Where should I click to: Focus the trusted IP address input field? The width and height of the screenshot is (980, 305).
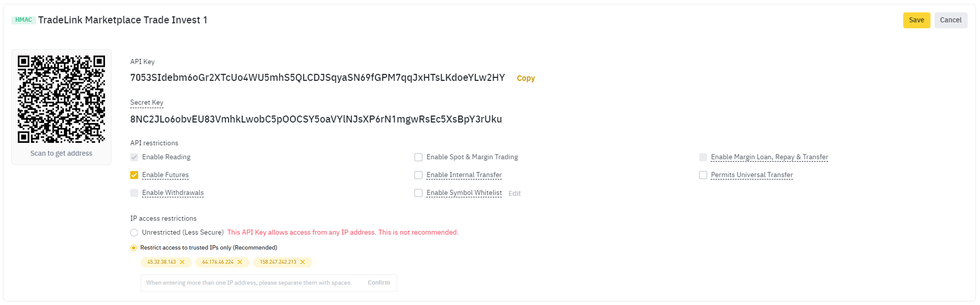(x=253, y=283)
